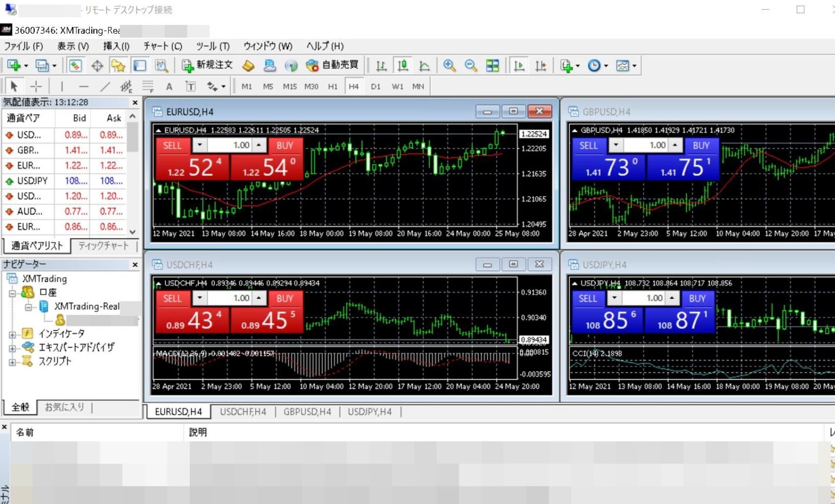Screen dimensions: 835x504
Task: Open the ファイル (F) menu
Action: (23, 46)
